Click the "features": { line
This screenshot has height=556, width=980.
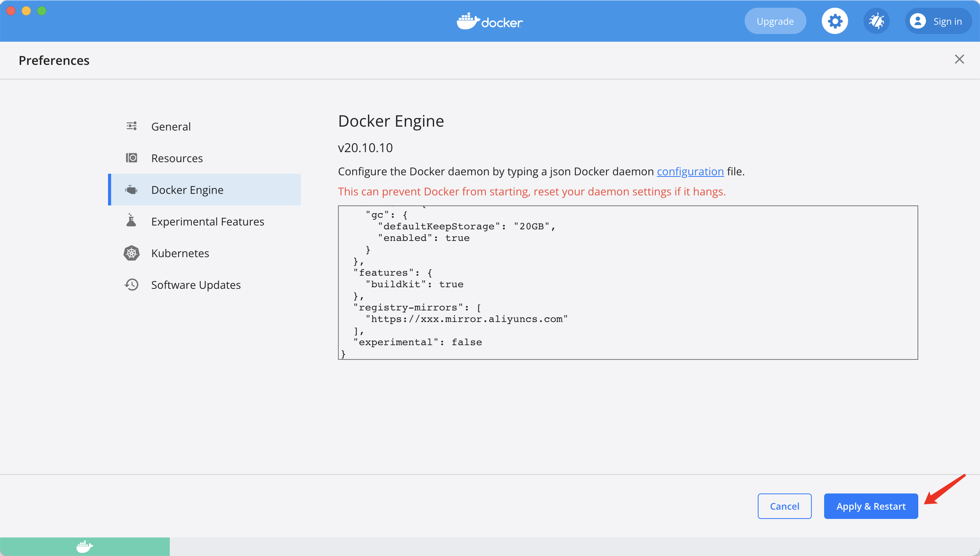tap(393, 273)
